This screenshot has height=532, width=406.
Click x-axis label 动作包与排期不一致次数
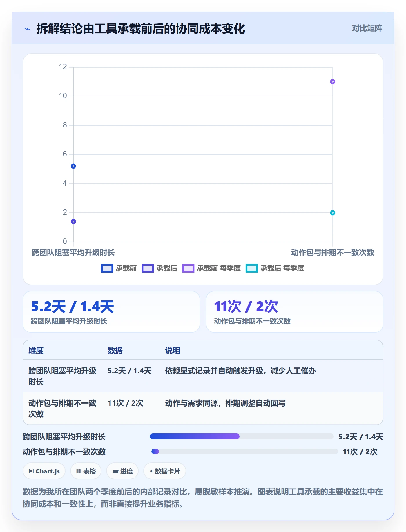click(x=333, y=252)
